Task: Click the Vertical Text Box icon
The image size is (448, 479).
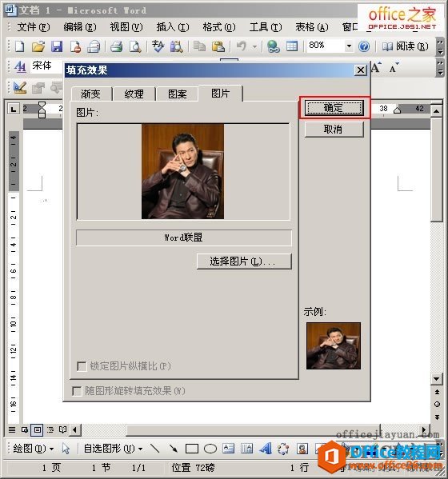Action: [x=246, y=449]
